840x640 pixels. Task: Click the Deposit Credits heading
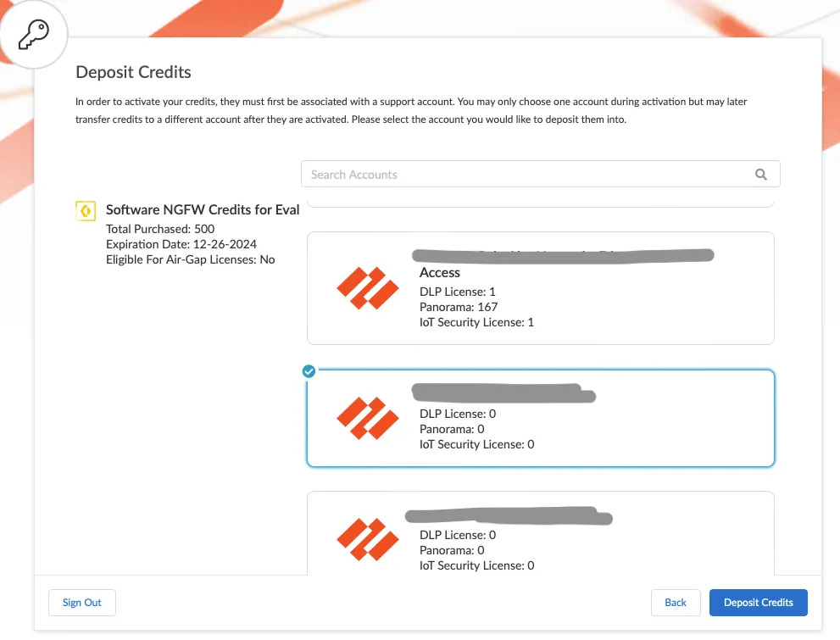[133, 72]
